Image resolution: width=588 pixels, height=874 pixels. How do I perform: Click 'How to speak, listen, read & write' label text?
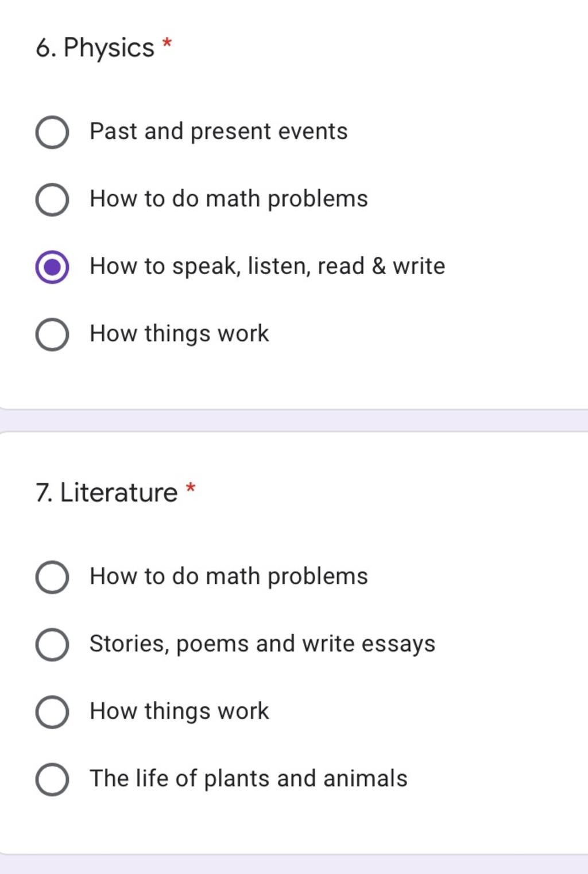tap(268, 267)
